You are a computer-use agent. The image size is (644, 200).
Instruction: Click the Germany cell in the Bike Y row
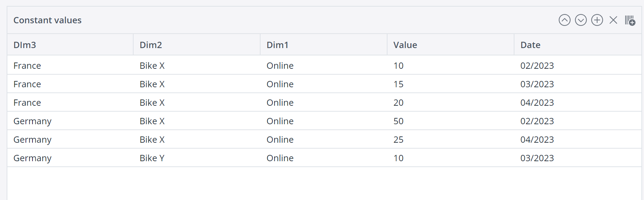32,158
